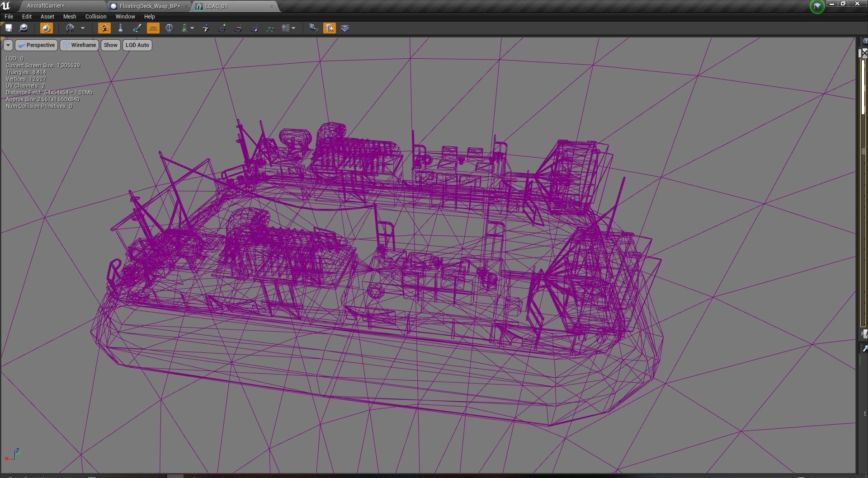Open viewport options arrow menu

[8, 45]
